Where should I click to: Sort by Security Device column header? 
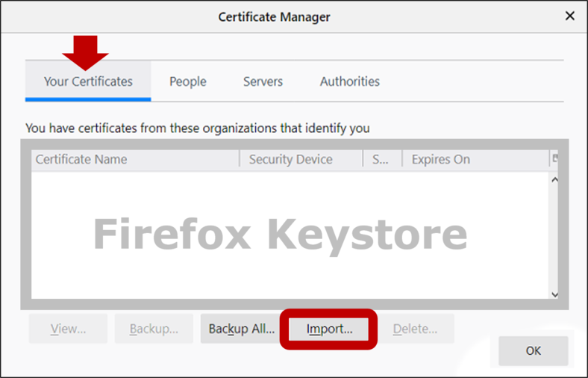point(300,159)
